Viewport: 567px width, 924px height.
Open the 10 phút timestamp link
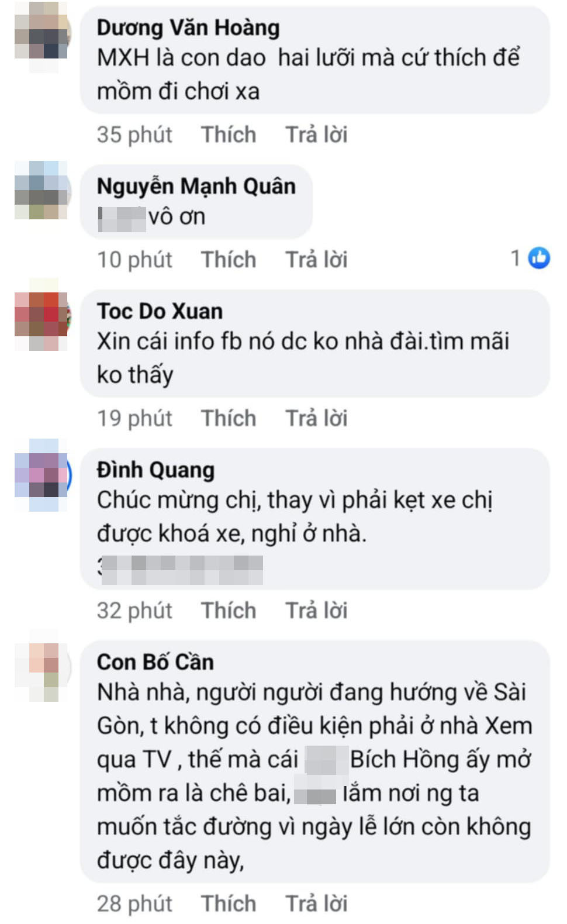(x=134, y=260)
